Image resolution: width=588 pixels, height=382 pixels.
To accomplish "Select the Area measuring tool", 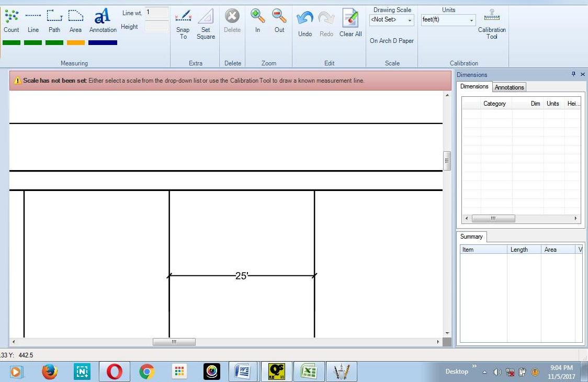I will (x=75, y=20).
